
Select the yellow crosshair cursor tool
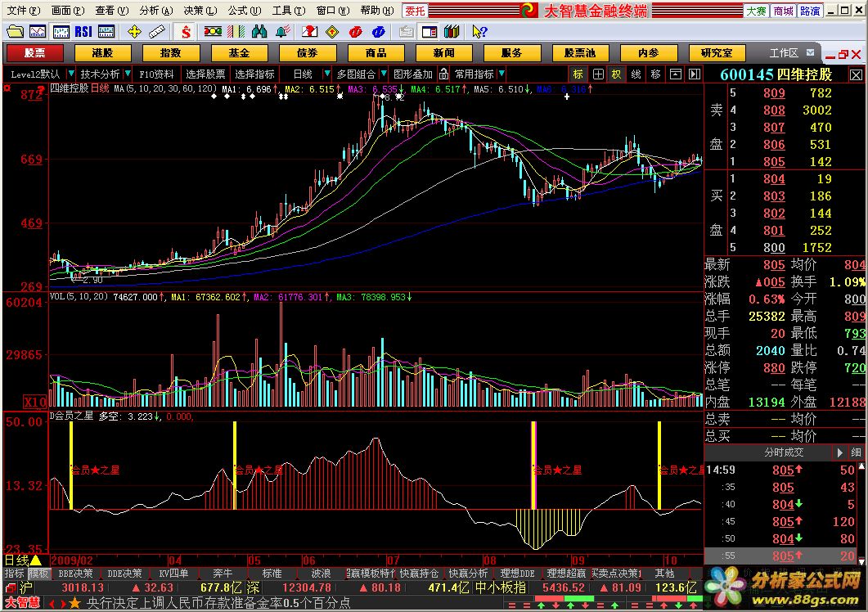[134, 32]
